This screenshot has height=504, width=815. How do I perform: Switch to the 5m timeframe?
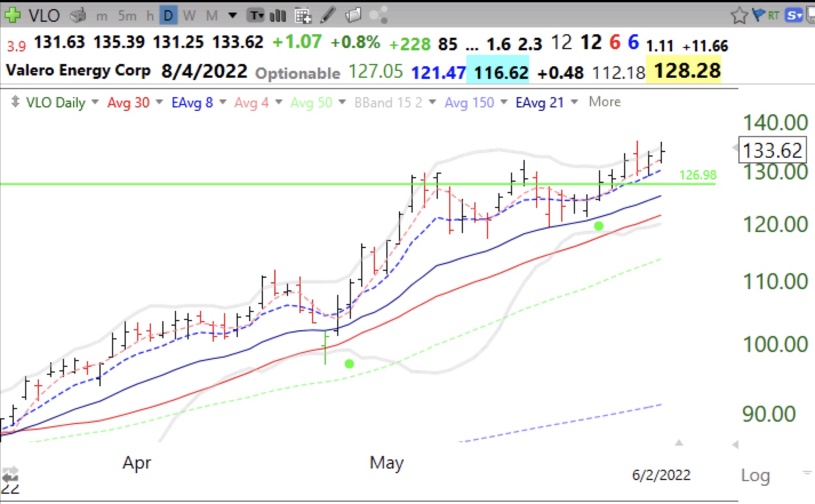tap(127, 15)
